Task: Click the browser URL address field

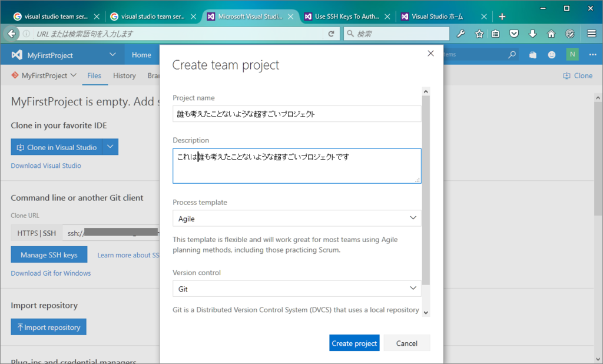Action: pyautogui.click(x=177, y=34)
